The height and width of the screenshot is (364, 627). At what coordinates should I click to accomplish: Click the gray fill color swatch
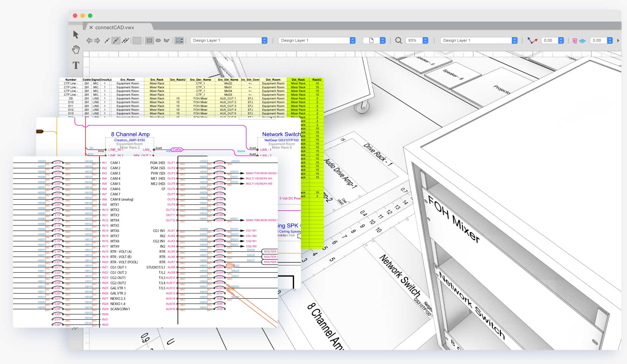tap(137, 41)
